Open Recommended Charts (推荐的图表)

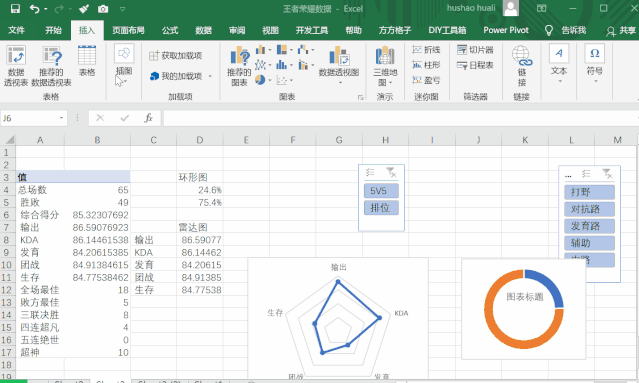tap(239, 66)
